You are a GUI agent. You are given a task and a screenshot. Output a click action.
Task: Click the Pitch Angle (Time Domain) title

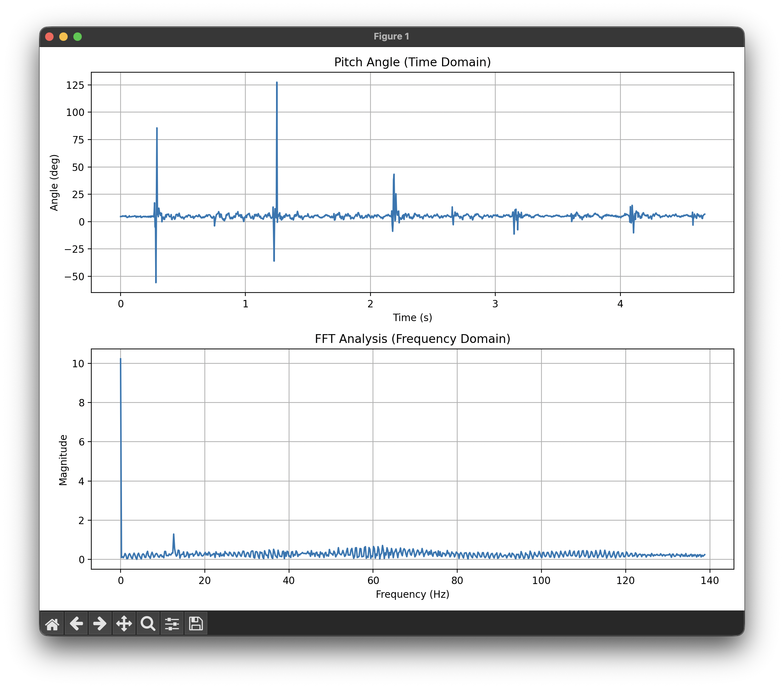[412, 62]
